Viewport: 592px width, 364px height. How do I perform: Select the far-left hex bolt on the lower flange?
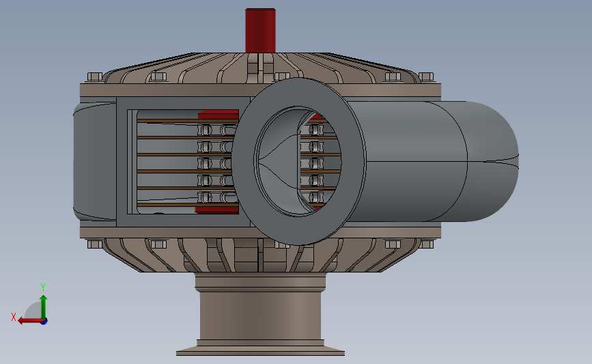(95, 244)
